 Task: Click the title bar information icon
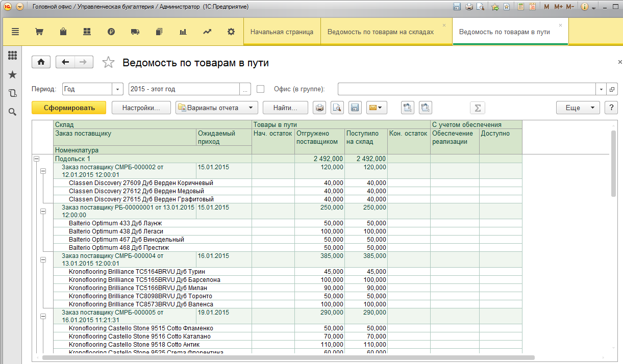(x=585, y=7)
